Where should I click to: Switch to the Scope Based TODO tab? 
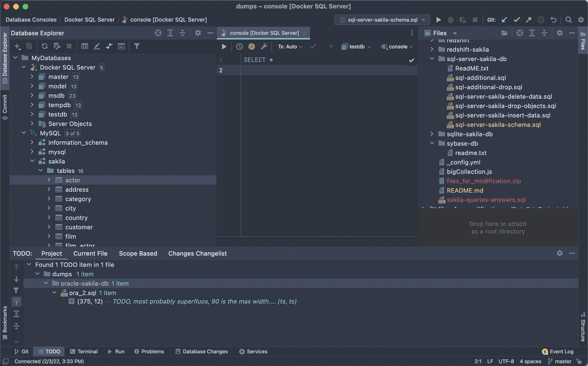tap(138, 253)
